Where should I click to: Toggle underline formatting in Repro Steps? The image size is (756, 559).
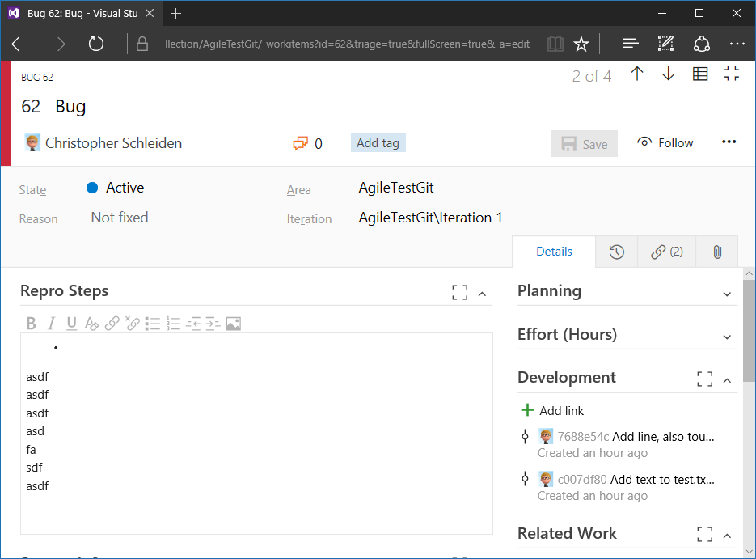71,323
